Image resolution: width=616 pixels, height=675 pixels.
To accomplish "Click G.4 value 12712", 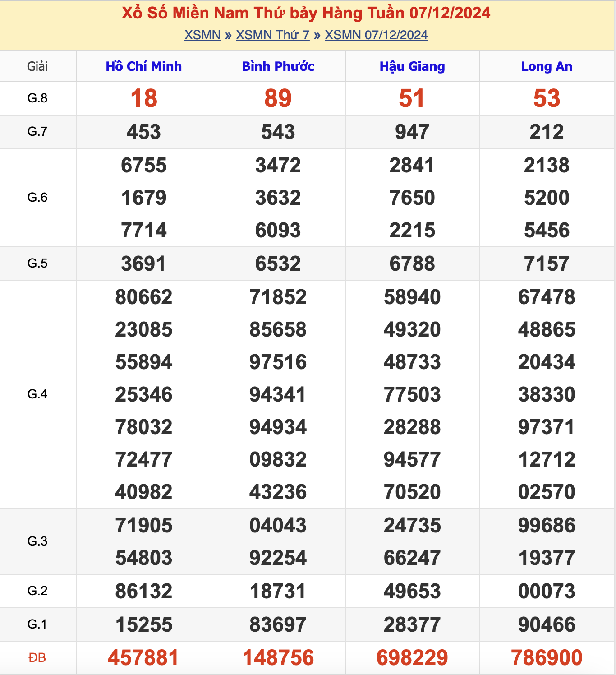I will click(547, 459).
